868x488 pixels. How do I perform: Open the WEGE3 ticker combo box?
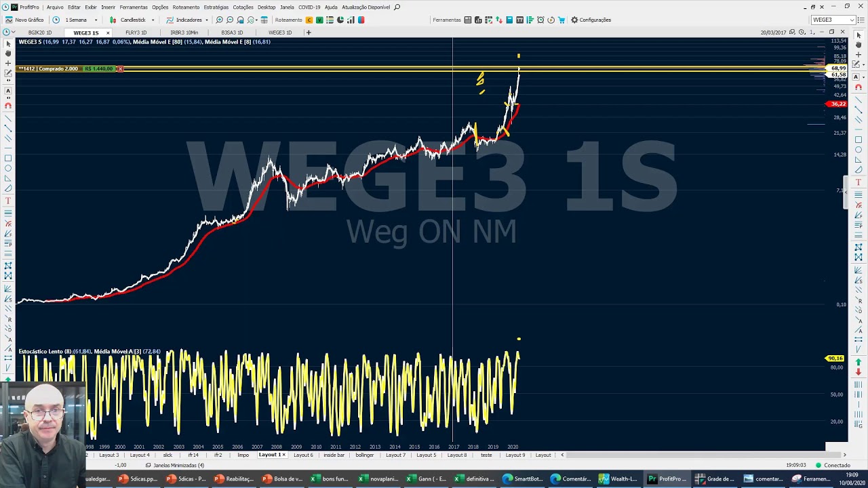point(833,20)
